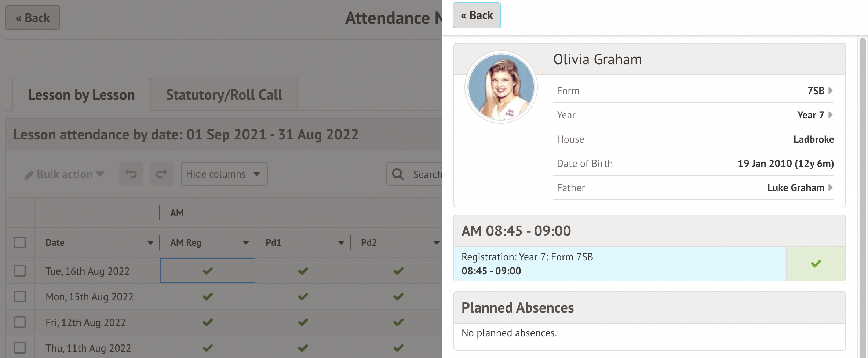
Task: Click the Year 7 chevron arrow
Action: click(x=831, y=115)
